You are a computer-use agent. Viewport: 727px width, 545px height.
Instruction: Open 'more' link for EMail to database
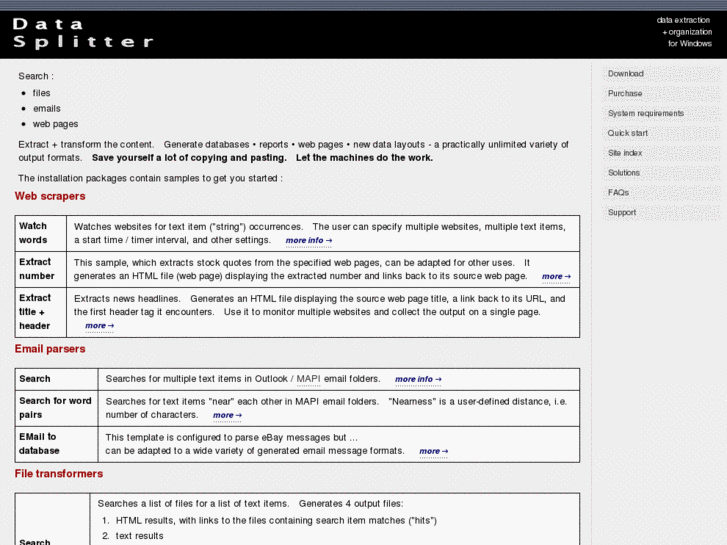[433, 451]
